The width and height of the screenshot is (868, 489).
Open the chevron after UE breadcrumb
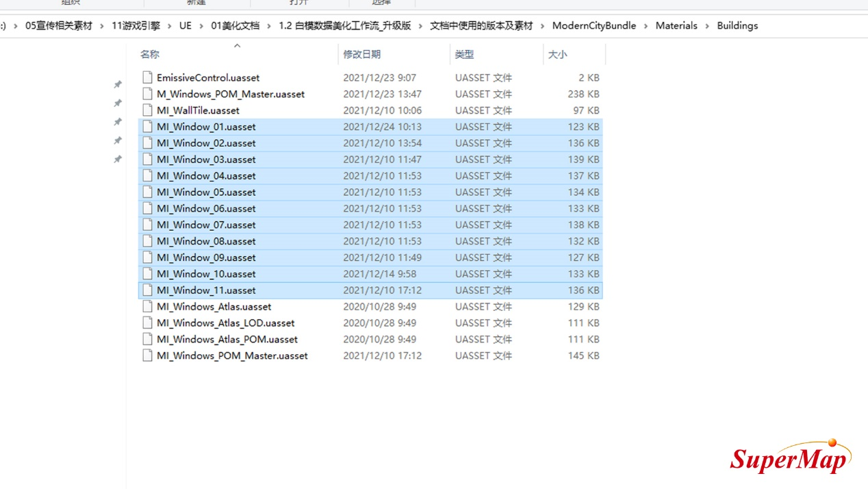(201, 26)
